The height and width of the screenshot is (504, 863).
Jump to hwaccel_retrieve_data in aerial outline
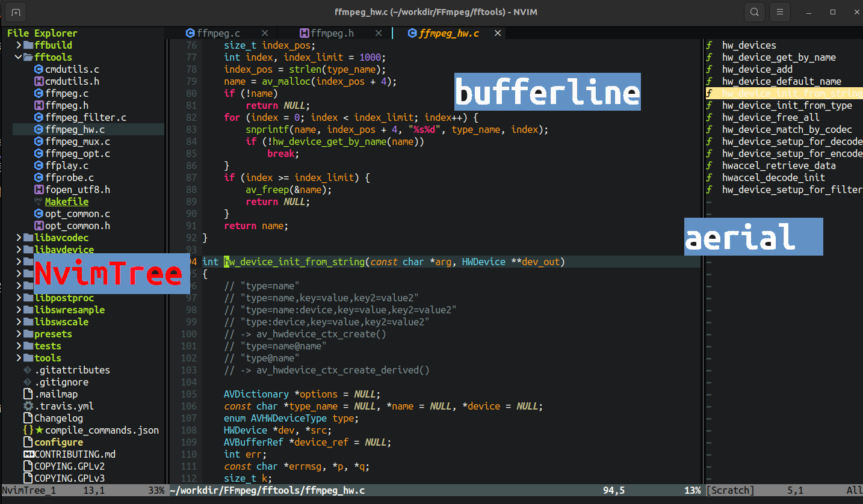coord(779,165)
